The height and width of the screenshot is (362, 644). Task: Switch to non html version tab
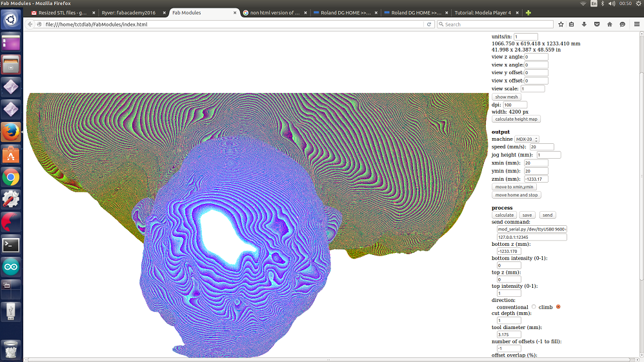[x=275, y=13]
